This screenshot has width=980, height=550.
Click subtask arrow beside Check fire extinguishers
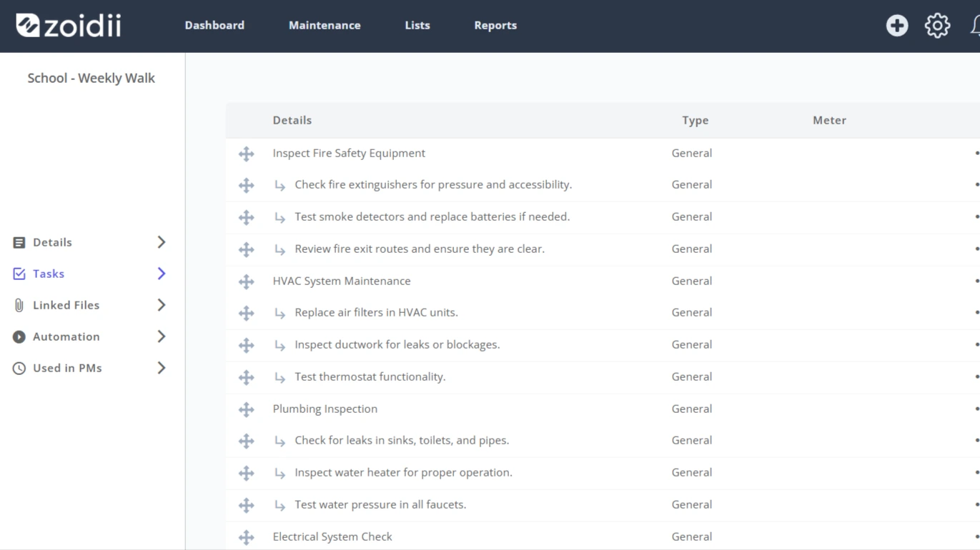(280, 186)
